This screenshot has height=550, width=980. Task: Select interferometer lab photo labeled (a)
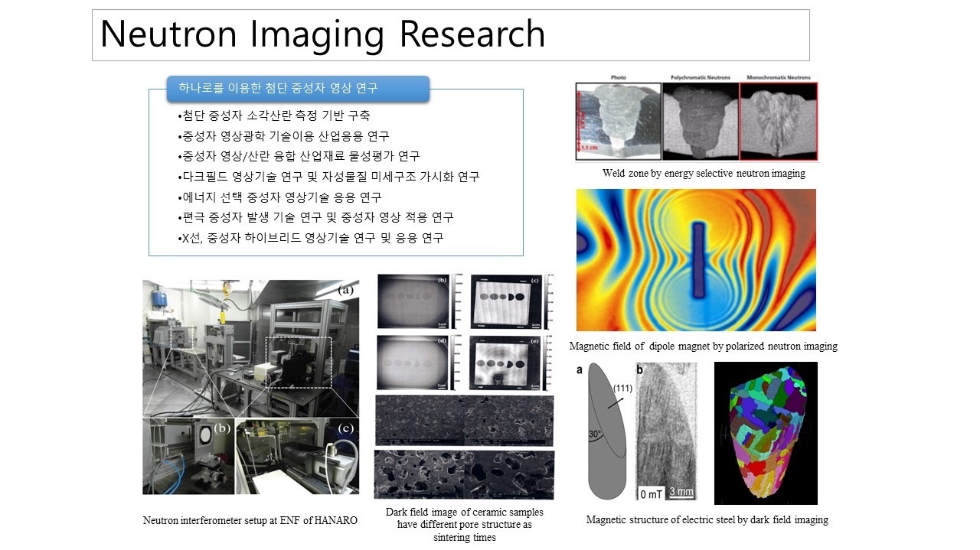[250, 348]
